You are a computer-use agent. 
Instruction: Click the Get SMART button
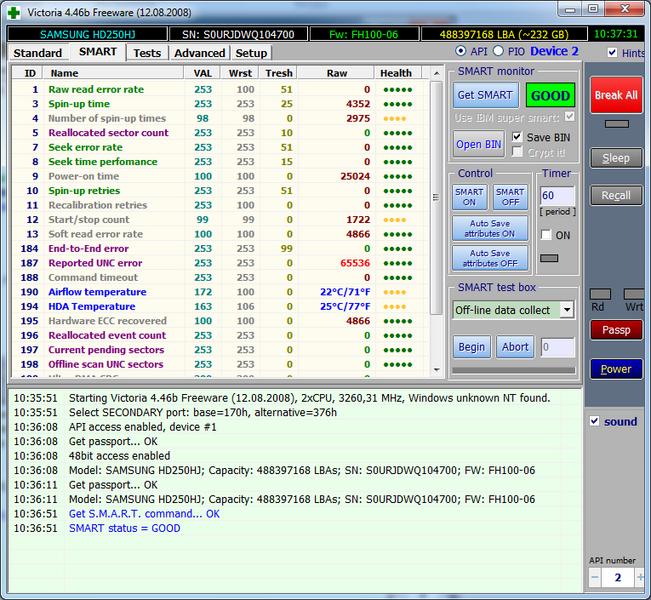click(485, 95)
